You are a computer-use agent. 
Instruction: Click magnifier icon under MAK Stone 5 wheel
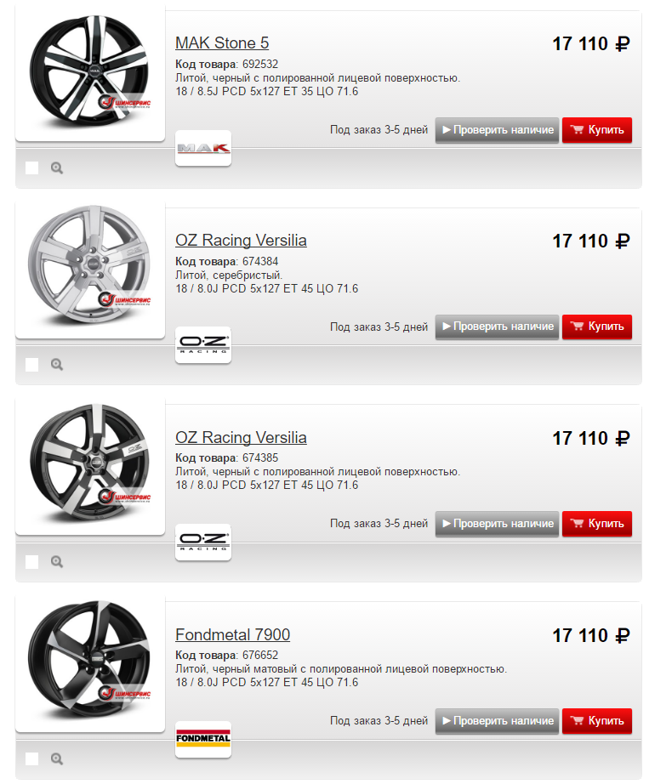click(57, 168)
